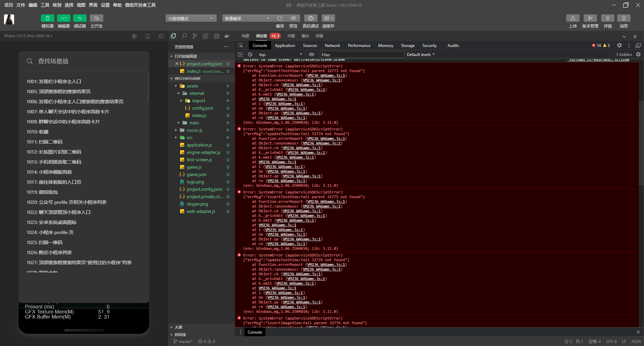644x346 pixels.
Task: Activate the inspect element picker icon
Action: pos(240,46)
